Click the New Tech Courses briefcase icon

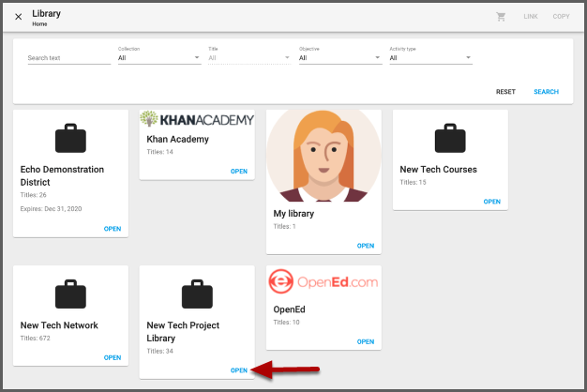click(450, 140)
